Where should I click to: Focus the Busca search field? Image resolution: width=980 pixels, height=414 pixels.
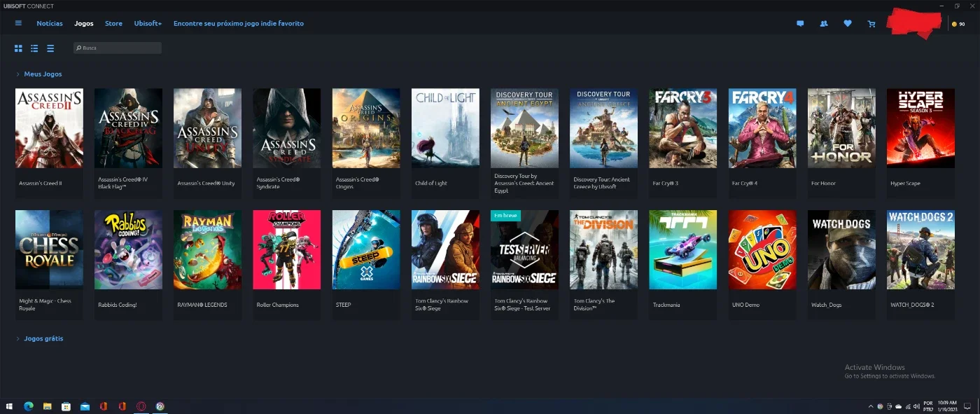(x=118, y=48)
